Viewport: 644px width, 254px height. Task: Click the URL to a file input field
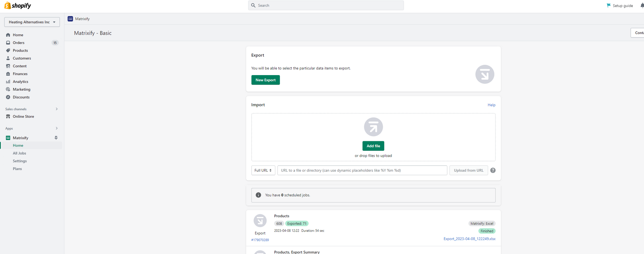362,170
